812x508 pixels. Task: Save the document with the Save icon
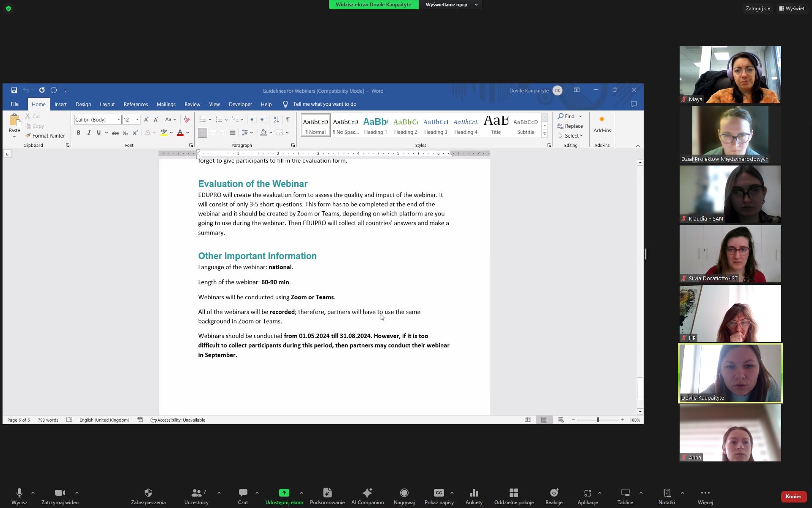[x=14, y=90]
